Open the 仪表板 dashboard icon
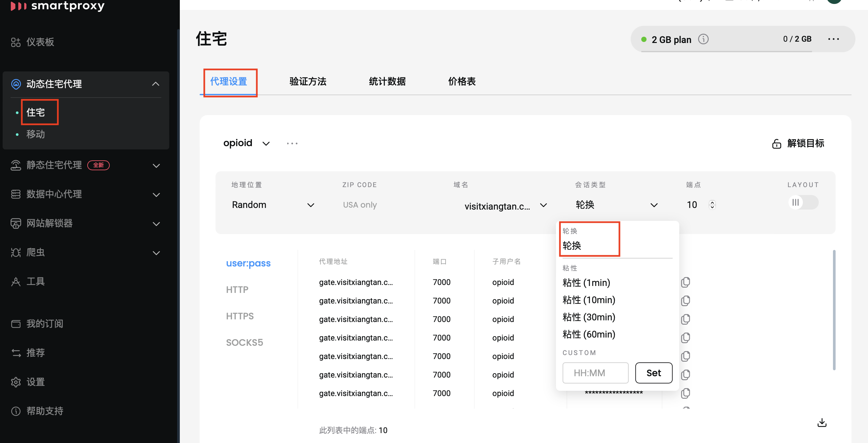Viewport: 868px width, 443px height. point(16,42)
